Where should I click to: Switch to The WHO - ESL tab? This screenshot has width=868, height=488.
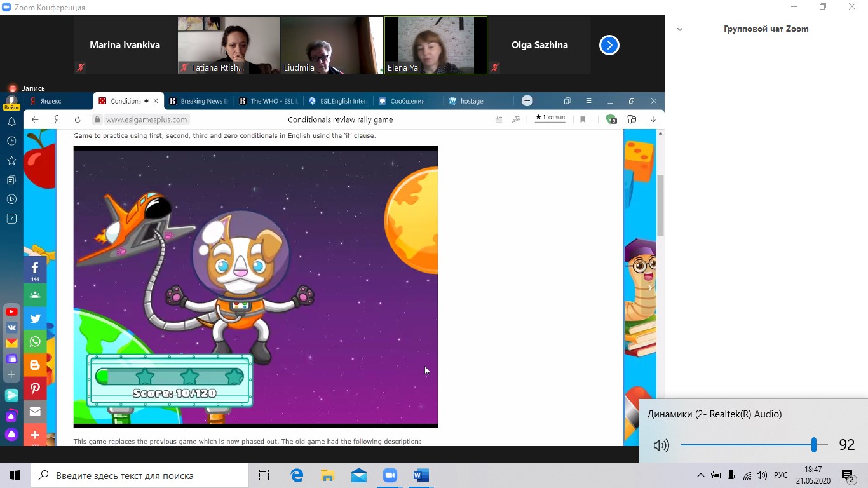[x=268, y=101]
